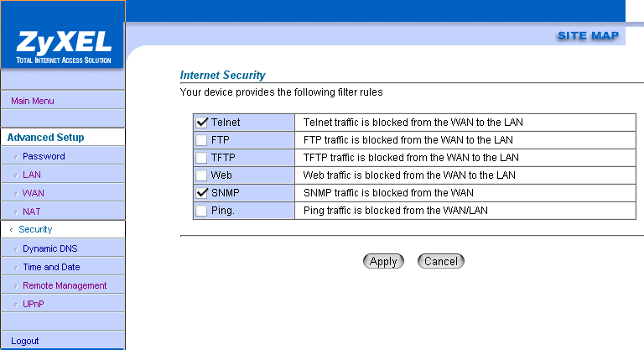This screenshot has height=350, width=644.
Task: Open the Password settings page
Action: pos(44,156)
